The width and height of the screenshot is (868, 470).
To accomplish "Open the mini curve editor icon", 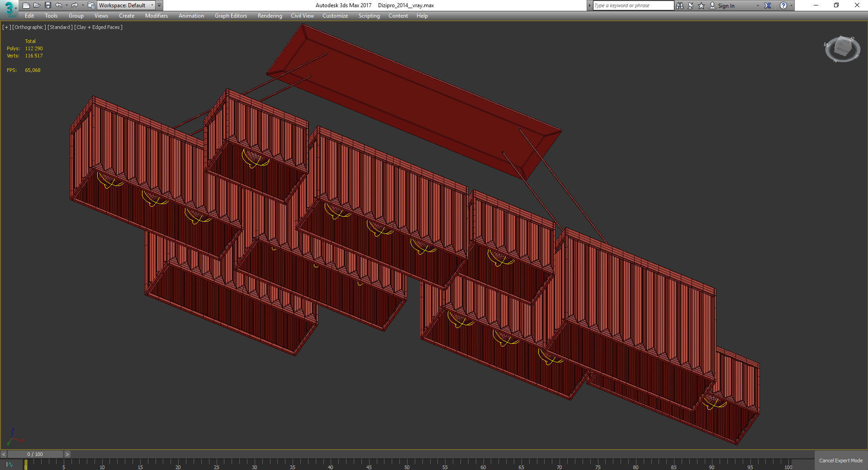I will (x=9, y=465).
